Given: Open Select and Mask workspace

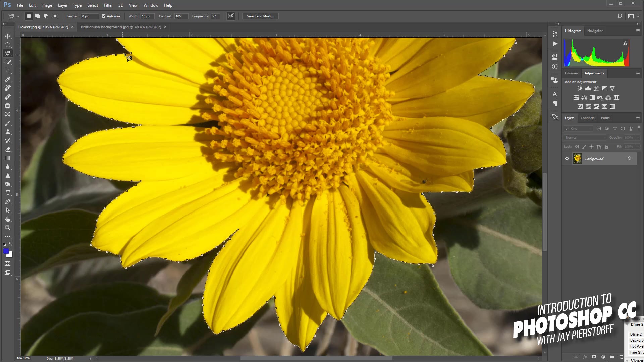Looking at the screenshot, I should pyautogui.click(x=260, y=16).
